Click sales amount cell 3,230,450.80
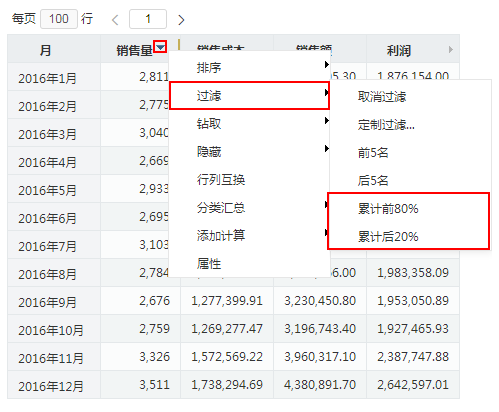The height and width of the screenshot is (412, 499). pos(320,301)
